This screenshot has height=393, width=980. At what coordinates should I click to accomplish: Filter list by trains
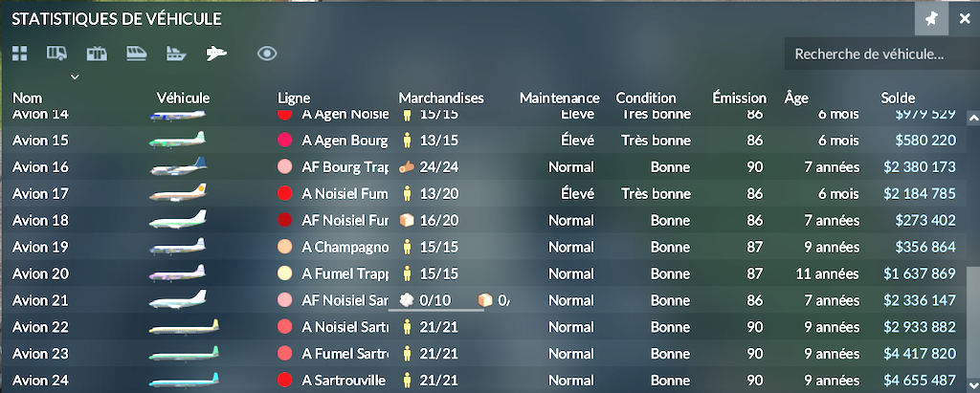click(x=135, y=54)
